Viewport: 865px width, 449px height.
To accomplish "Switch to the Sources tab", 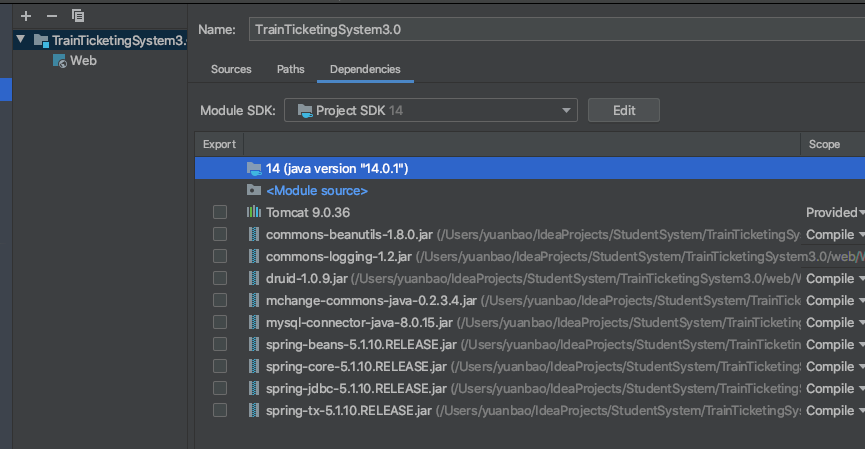I will [231, 70].
